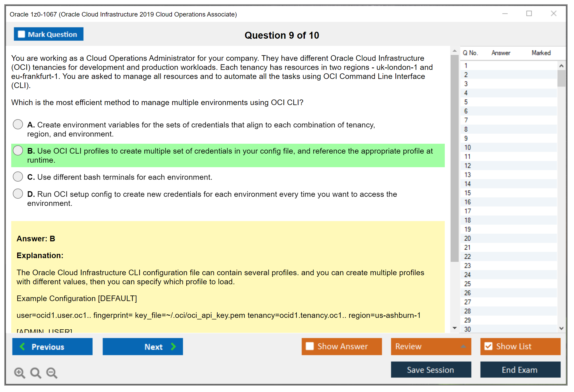Click question list scroll up arrow
This screenshot has width=574, height=392.
561,66
